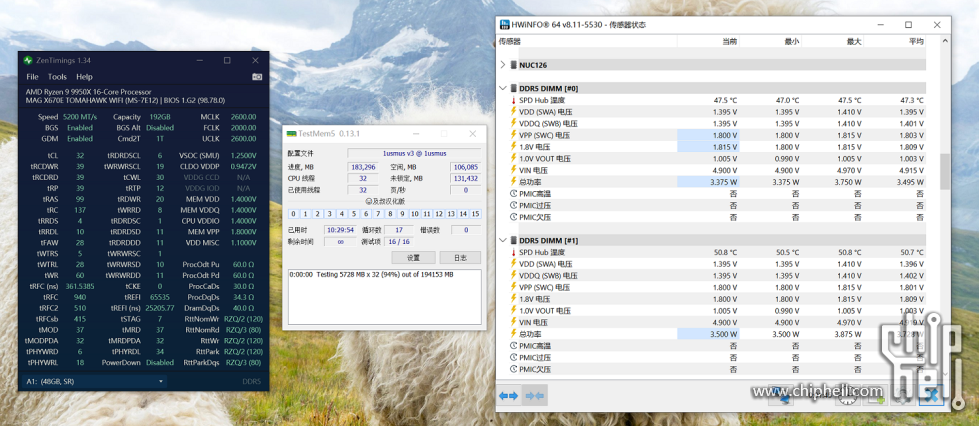Click clock icon of DIMM [#0] PMIC欠压 row
979x426 pixels.
point(513,217)
